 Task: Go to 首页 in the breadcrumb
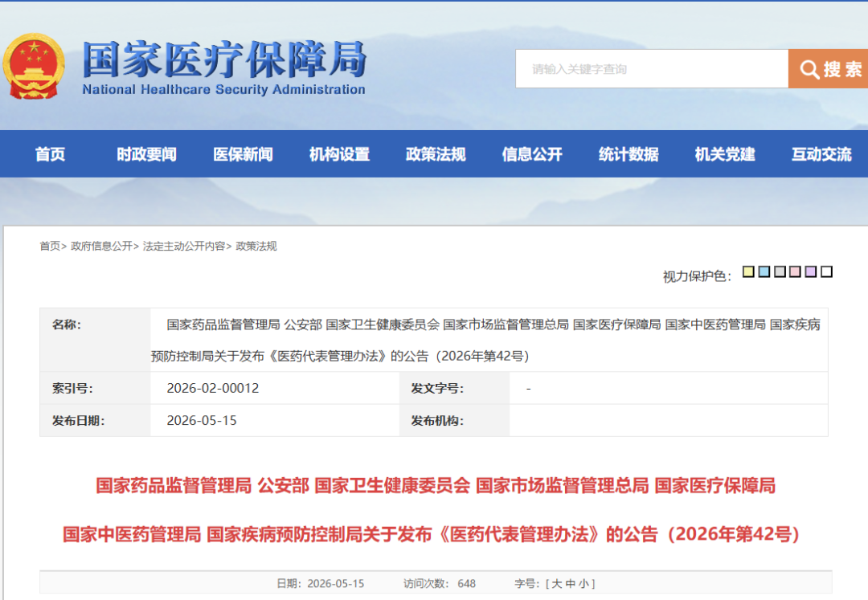(x=50, y=246)
